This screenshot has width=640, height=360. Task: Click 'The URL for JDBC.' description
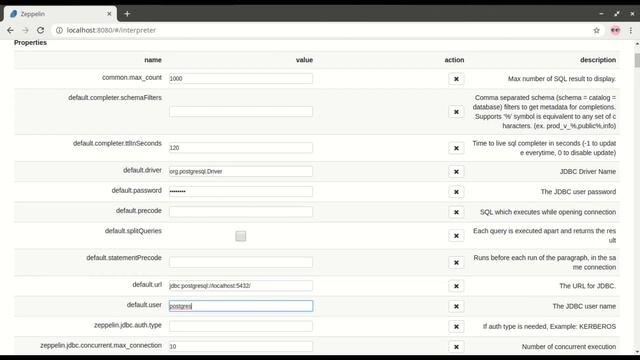587,286
